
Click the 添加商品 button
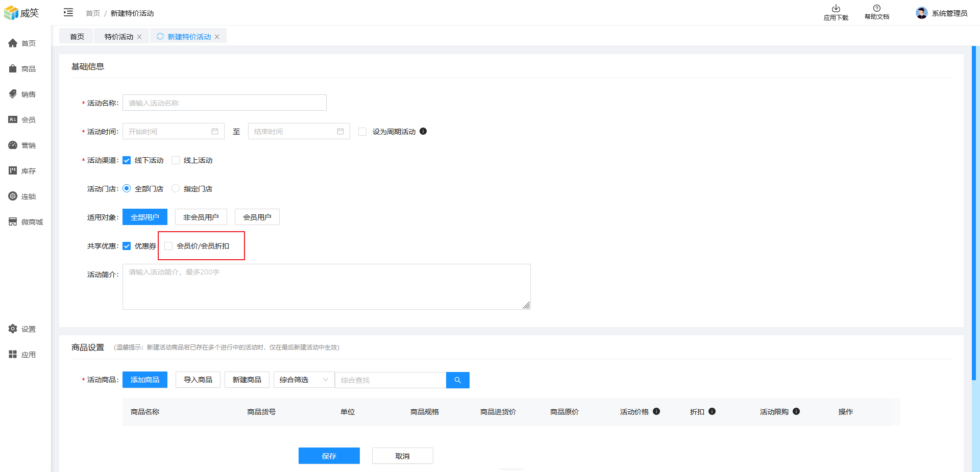pyautogui.click(x=145, y=380)
